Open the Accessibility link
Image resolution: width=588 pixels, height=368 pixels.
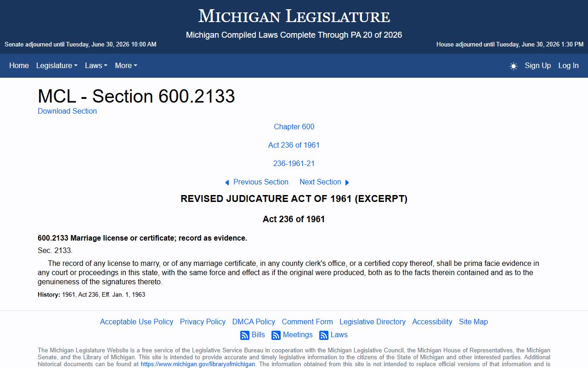click(x=432, y=322)
